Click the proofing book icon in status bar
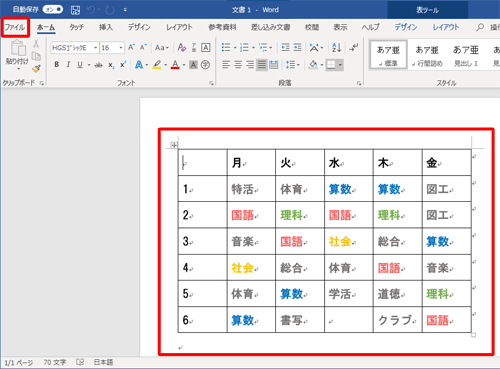Screen dimensions: 500x369 click(80, 362)
